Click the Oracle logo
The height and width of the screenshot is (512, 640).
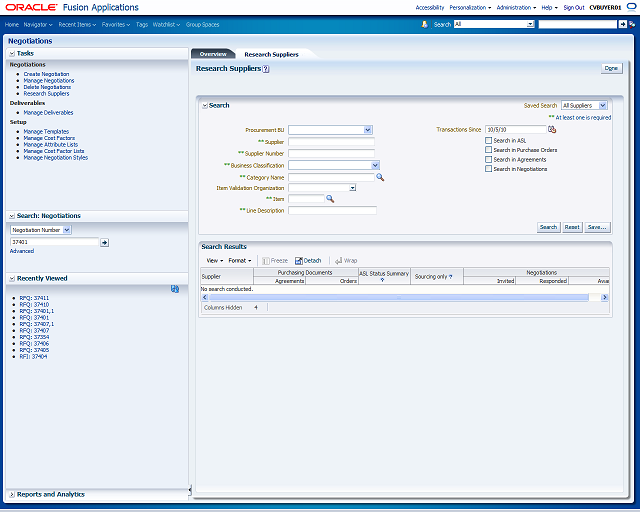pyautogui.click(x=31, y=7)
